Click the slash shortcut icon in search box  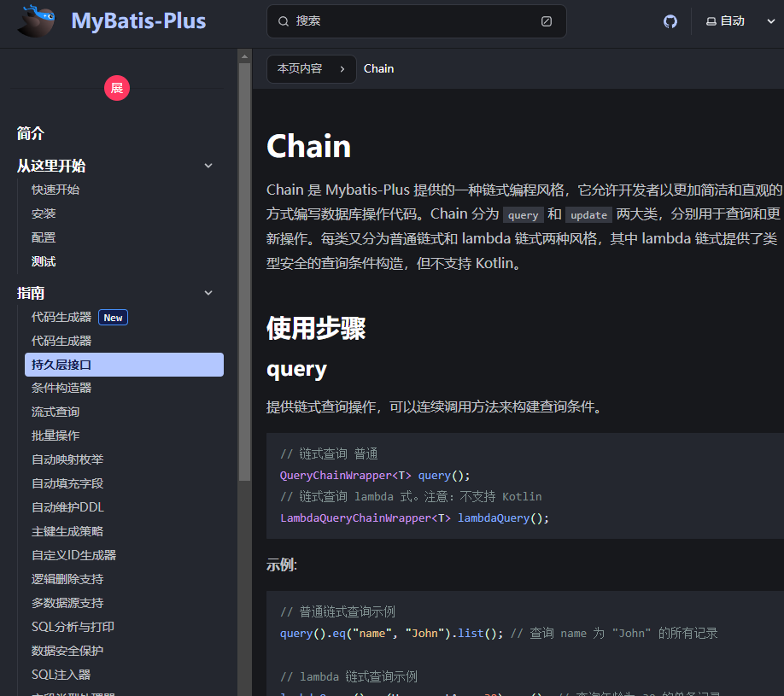tap(546, 20)
